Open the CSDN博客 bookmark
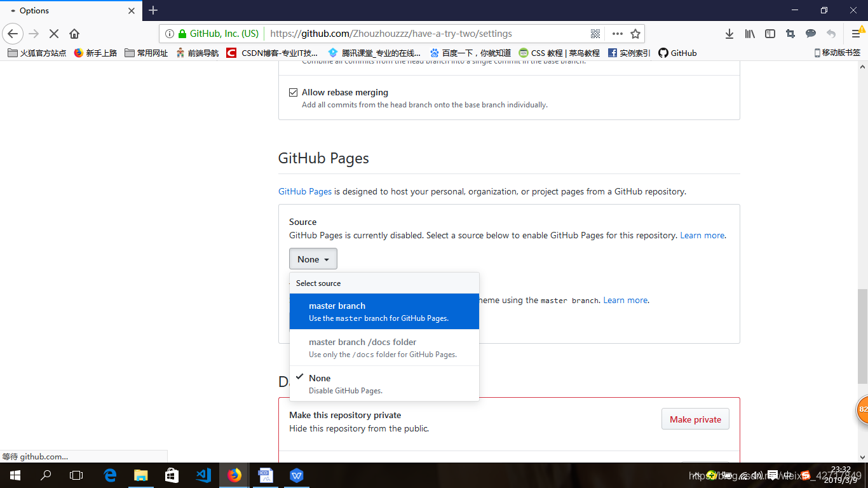 pyautogui.click(x=272, y=53)
